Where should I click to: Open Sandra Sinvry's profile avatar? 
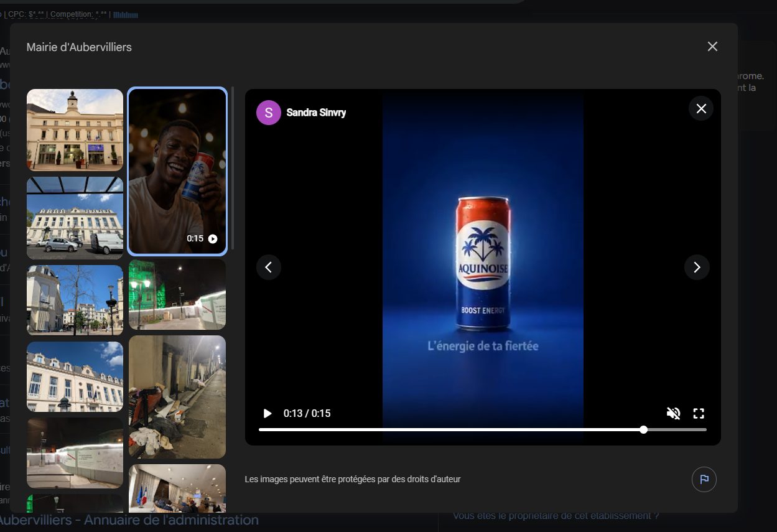269,113
